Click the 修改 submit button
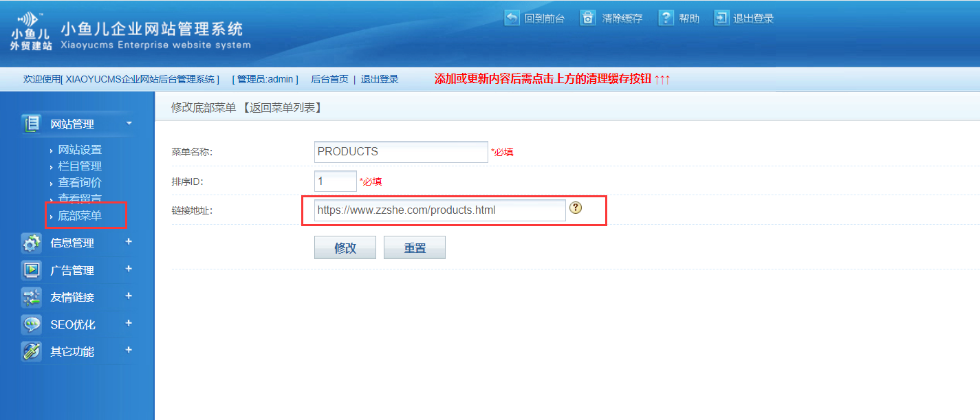This screenshot has height=420, width=980. tap(345, 248)
